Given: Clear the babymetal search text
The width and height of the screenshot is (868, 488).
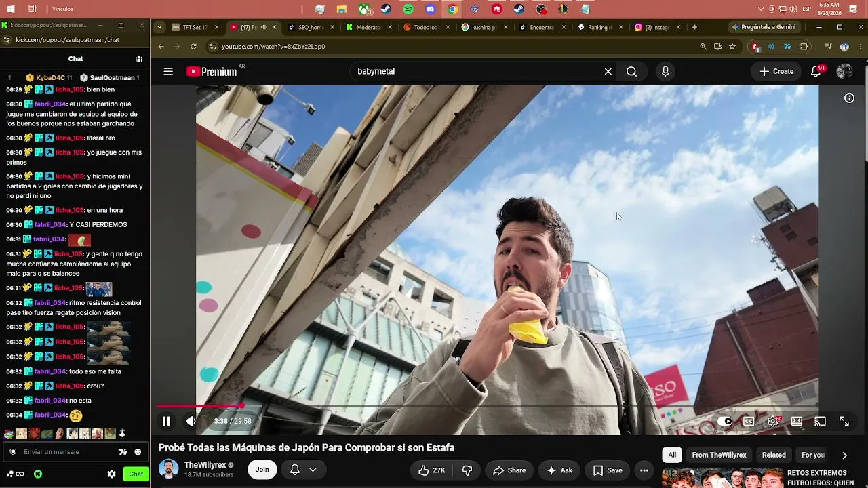Looking at the screenshot, I should pyautogui.click(x=608, y=72).
